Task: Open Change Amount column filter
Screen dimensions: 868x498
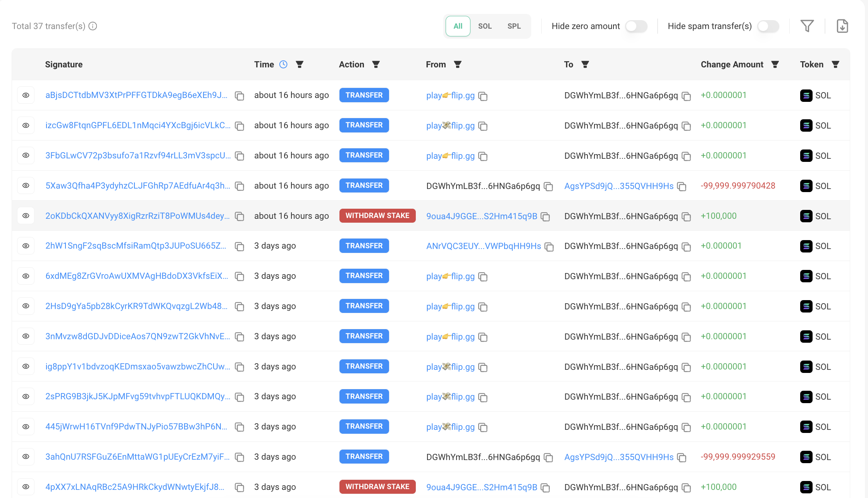Action: (775, 64)
